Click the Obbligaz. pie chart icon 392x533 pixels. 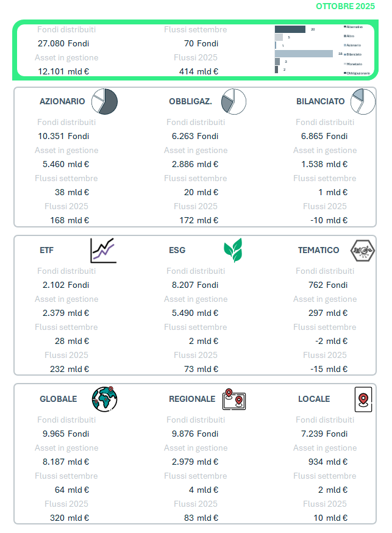pyautogui.click(x=233, y=101)
